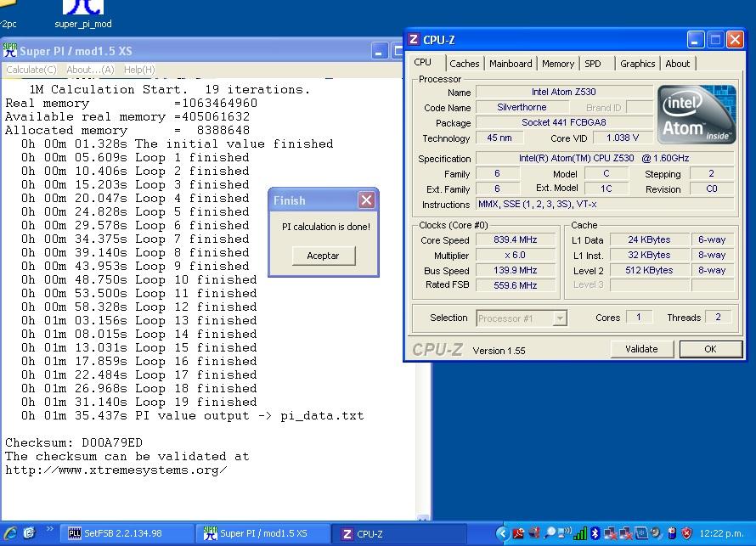
Task: Click the Checksum: D00A79ED line
Action: (x=74, y=442)
